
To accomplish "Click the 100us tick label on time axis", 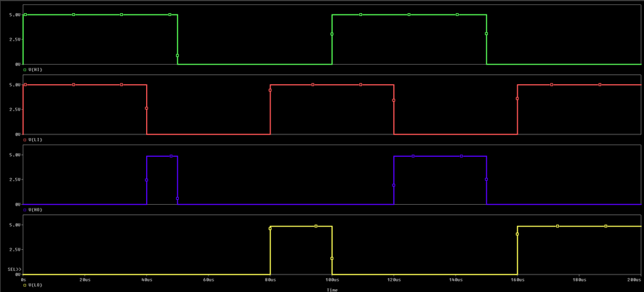I will [332, 280].
